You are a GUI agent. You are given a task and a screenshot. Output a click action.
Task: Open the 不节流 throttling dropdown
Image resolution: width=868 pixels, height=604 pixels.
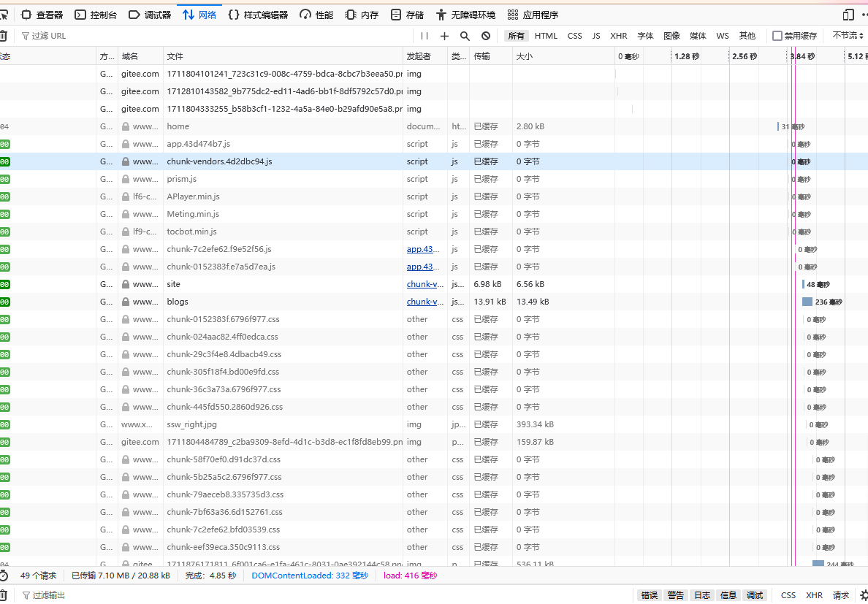[x=848, y=36]
